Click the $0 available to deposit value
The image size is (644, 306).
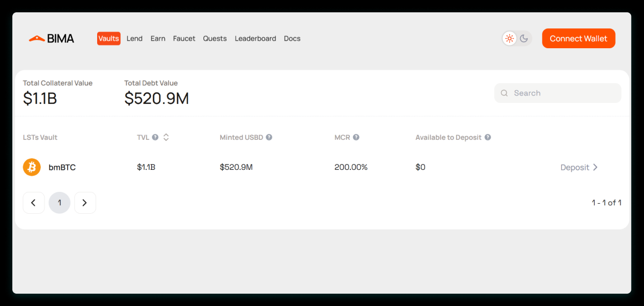click(x=420, y=167)
